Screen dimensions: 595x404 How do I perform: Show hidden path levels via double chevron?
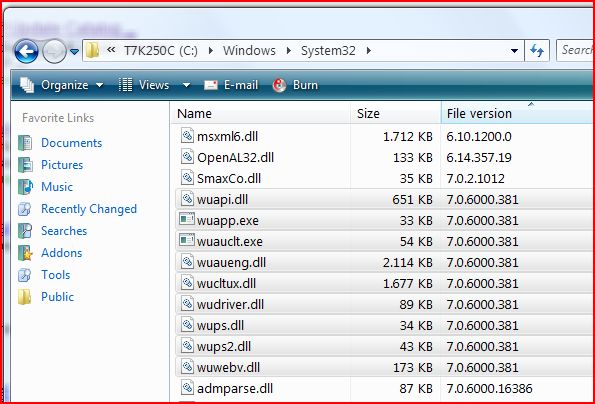coord(111,50)
